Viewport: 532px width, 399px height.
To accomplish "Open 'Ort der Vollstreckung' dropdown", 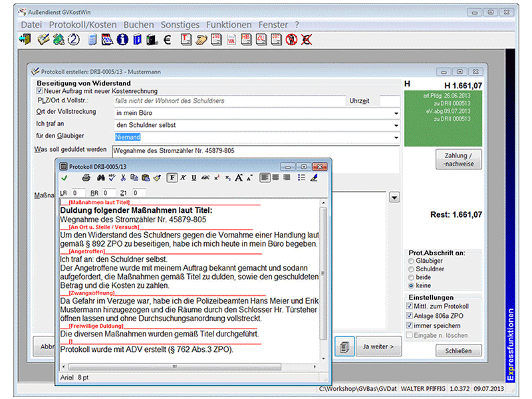I will (x=396, y=113).
